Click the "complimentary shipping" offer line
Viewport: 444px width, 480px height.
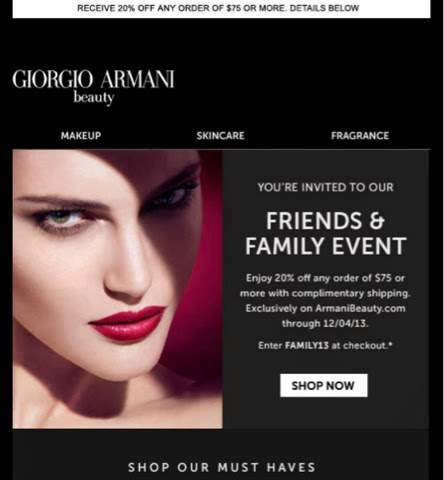click(x=351, y=293)
